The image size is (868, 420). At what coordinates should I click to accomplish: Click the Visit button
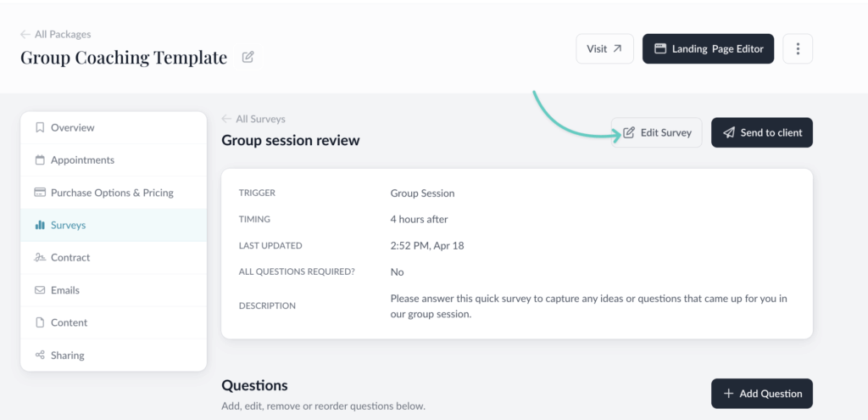604,49
